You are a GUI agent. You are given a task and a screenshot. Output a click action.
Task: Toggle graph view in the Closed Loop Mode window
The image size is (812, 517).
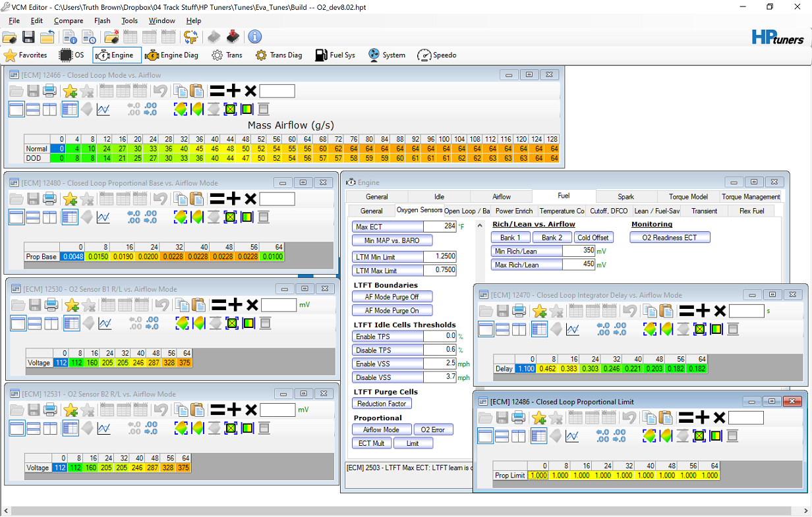[x=103, y=109]
